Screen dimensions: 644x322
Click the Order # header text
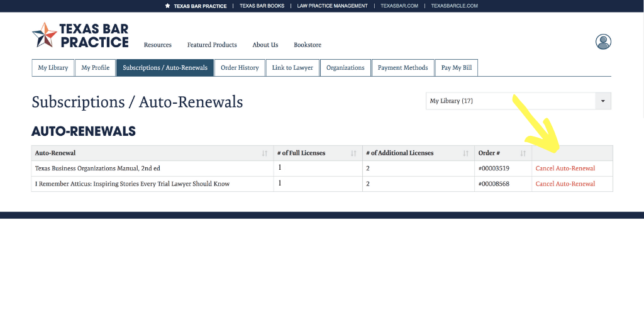click(489, 153)
